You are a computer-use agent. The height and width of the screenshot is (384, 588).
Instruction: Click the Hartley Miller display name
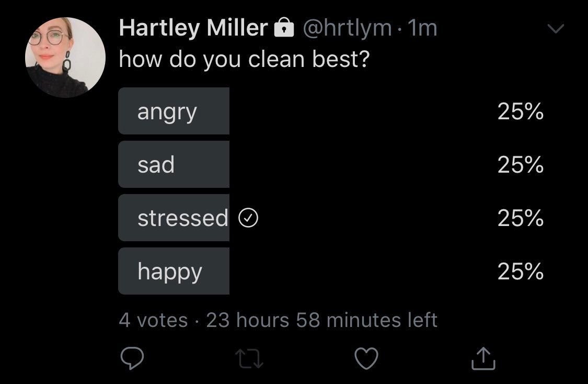coord(193,28)
